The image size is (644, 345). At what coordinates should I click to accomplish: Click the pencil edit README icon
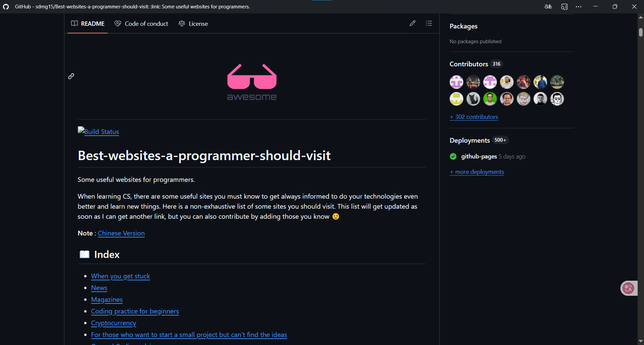click(413, 23)
